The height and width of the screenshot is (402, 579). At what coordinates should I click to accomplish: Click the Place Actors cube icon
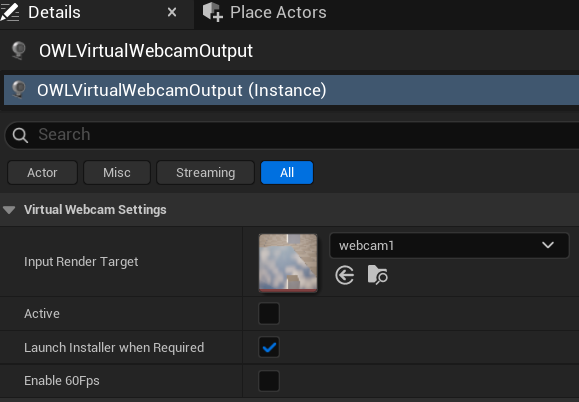pos(213,12)
